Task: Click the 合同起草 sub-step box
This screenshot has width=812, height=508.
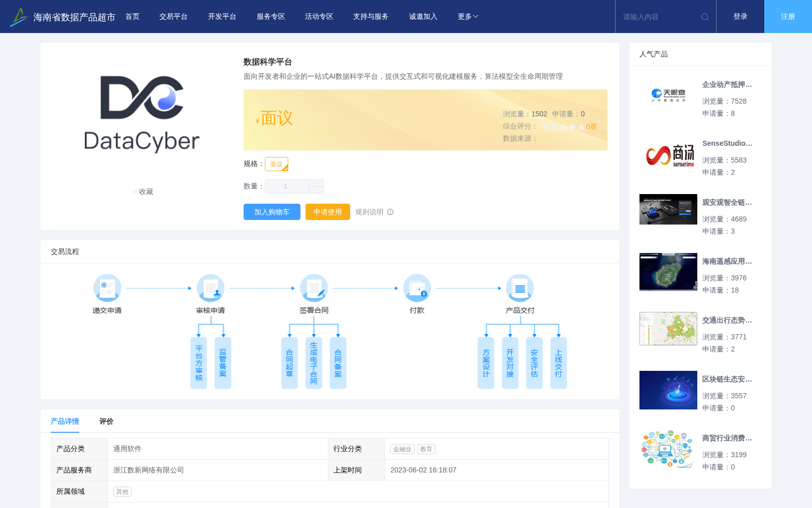Action: click(x=290, y=363)
